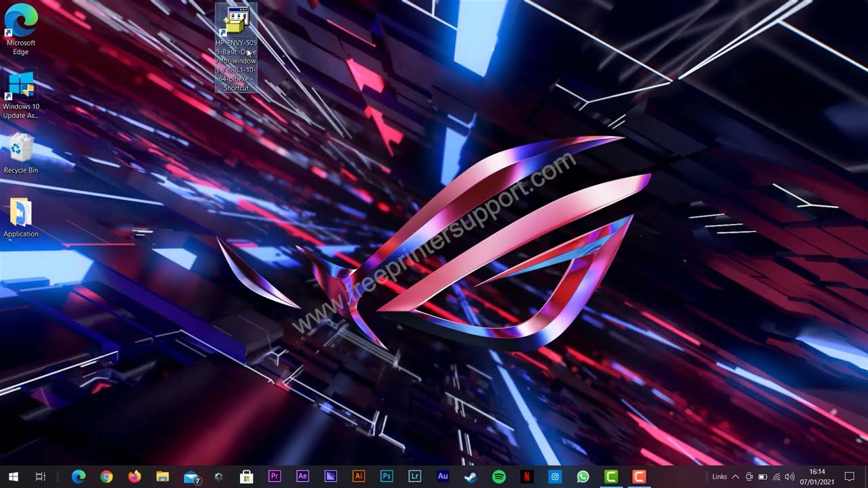Launch Adobe After Effects from taskbar
Viewport: 868px width, 488px height.
[303, 476]
